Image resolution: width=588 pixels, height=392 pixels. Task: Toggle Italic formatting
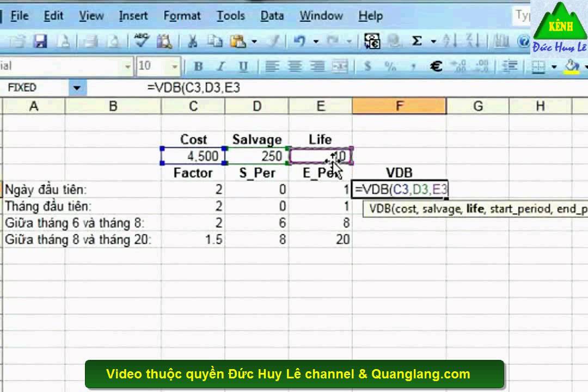[x=221, y=66]
